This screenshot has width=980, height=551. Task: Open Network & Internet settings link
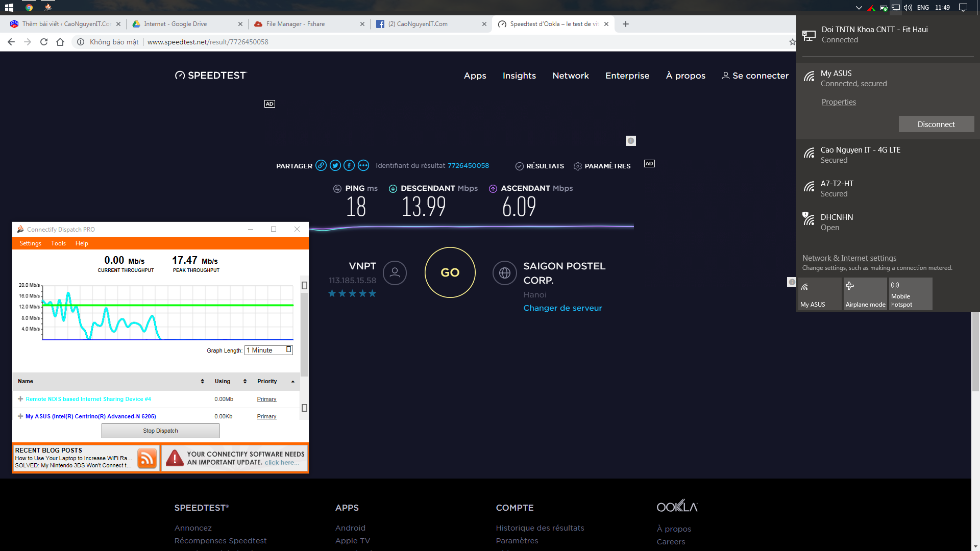pos(849,258)
